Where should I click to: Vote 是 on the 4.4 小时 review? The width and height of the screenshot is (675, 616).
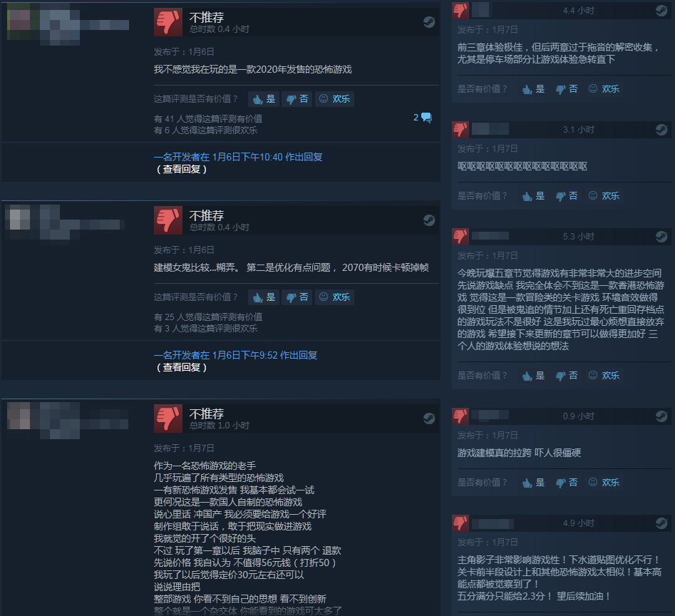[x=533, y=89]
